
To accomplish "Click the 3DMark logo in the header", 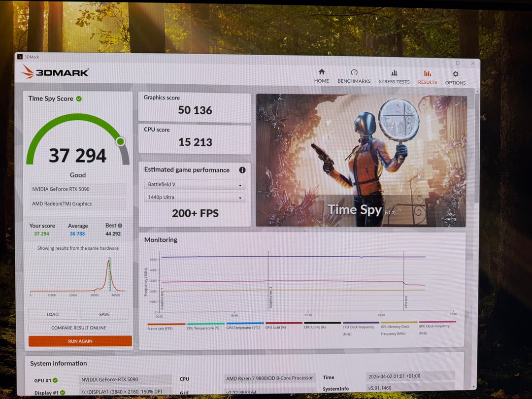I will point(55,72).
